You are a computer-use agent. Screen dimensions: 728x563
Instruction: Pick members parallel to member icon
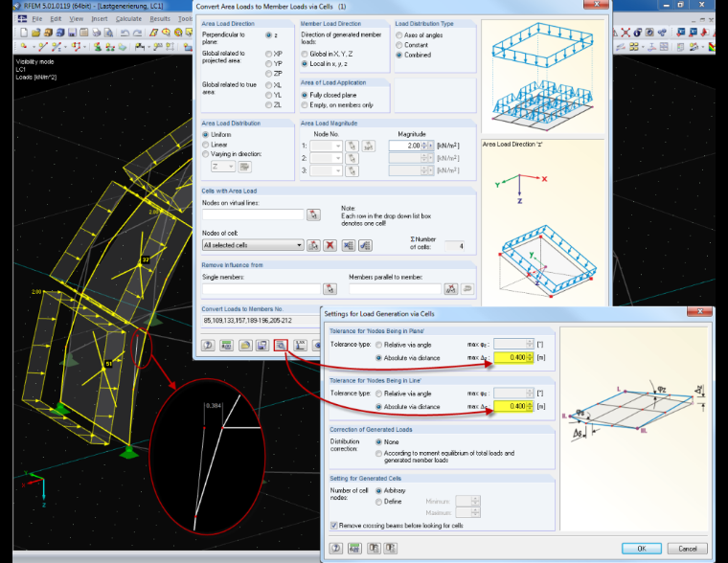(451, 289)
